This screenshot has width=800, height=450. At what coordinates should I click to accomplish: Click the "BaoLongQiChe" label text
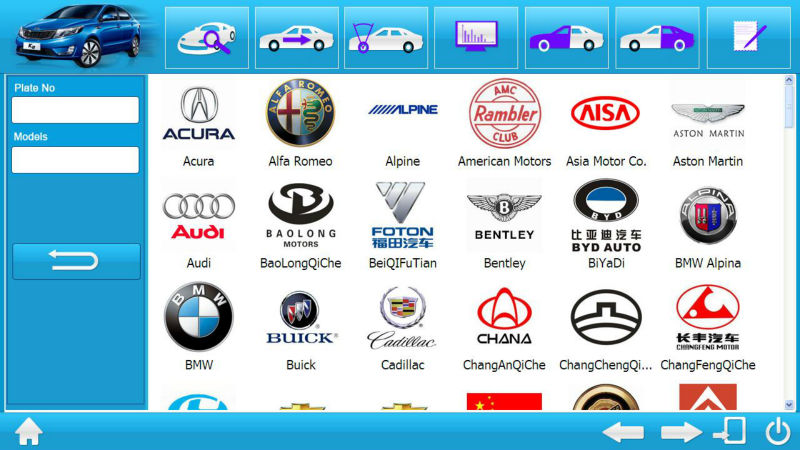(301, 263)
